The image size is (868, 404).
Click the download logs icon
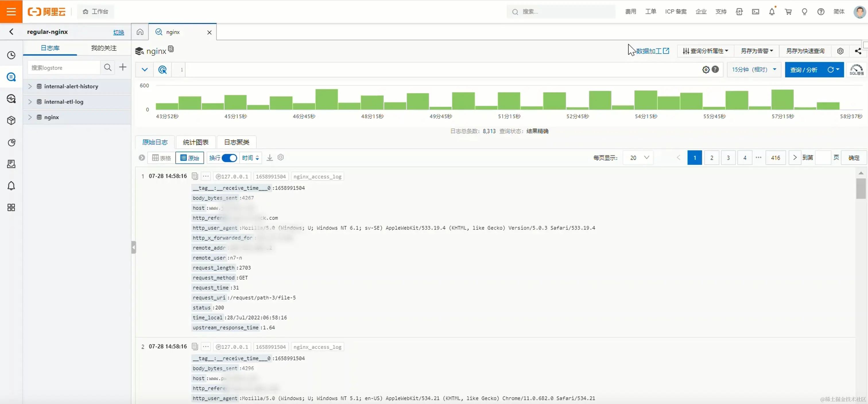[270, 158]
